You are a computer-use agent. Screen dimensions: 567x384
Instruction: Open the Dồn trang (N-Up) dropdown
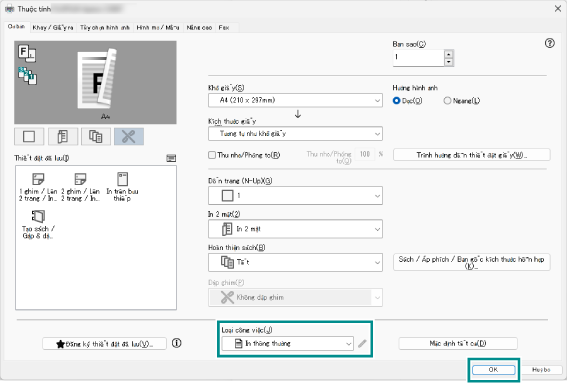click(x=295, y=196)
